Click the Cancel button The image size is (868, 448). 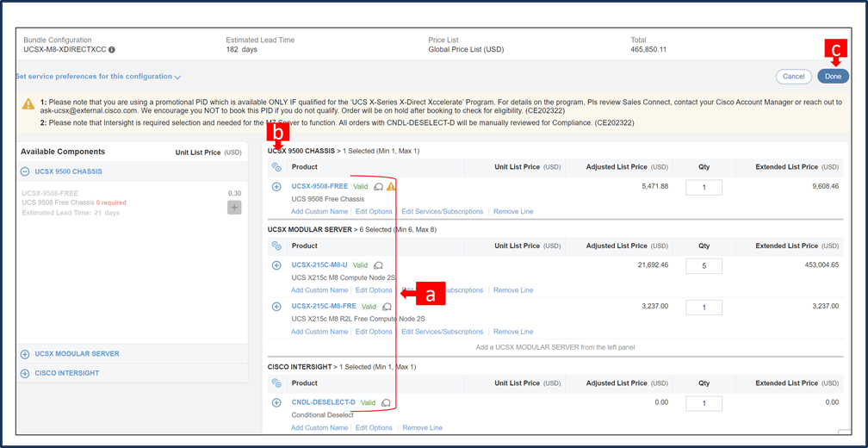coord(793,77)
